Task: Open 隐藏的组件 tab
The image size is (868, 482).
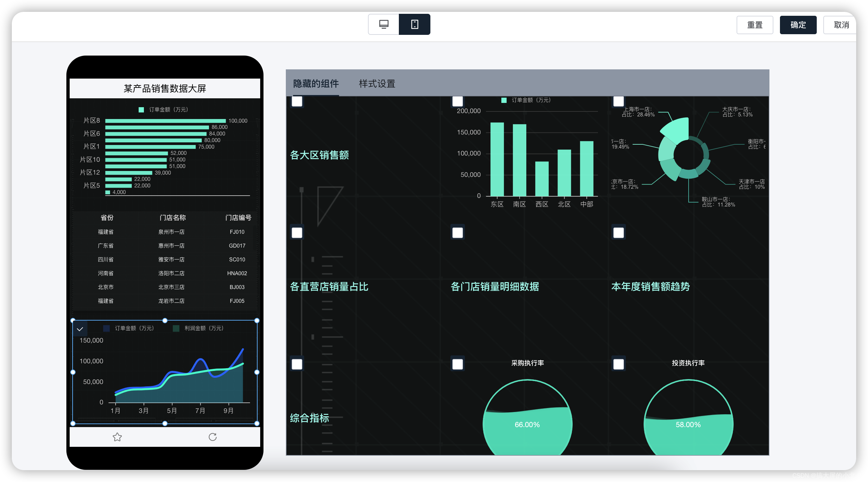Action: click(316, 83)
